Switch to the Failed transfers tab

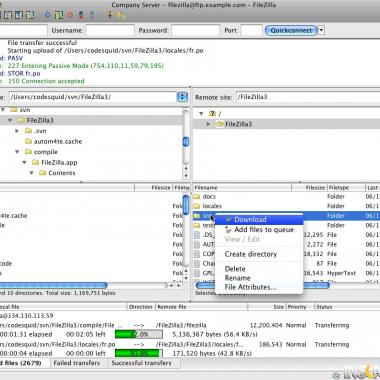pyautogui.click(x=77, y=363)
